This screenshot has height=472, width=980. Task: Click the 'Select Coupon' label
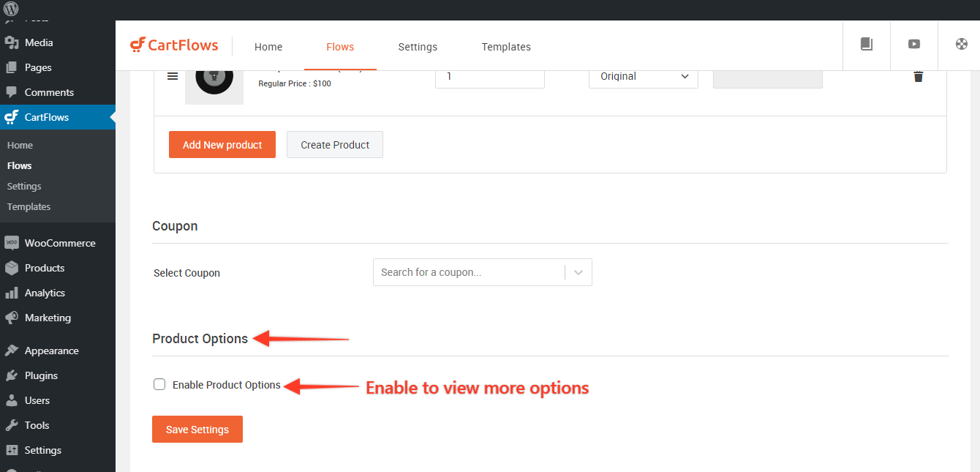186,273
